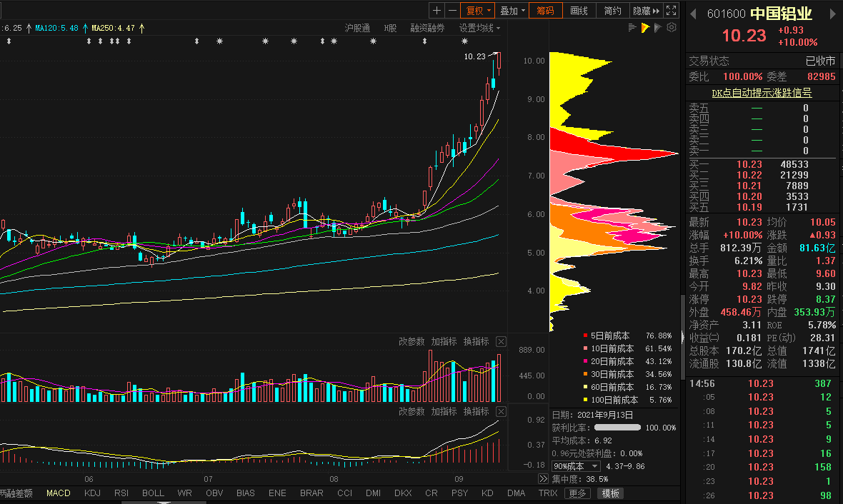843x504 pixels.
Task: Close the MACD indicator panel
Action: (x=501, y=412)
